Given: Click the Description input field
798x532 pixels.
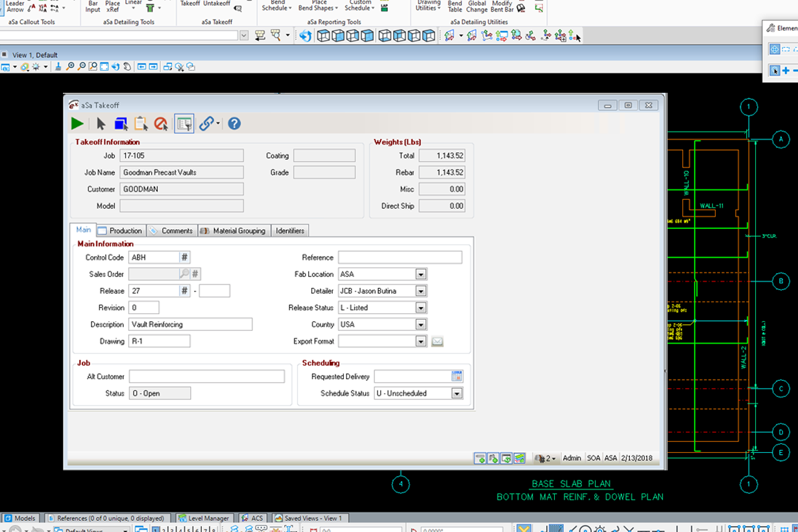Looking at the screenshot, I should (191, 324).
